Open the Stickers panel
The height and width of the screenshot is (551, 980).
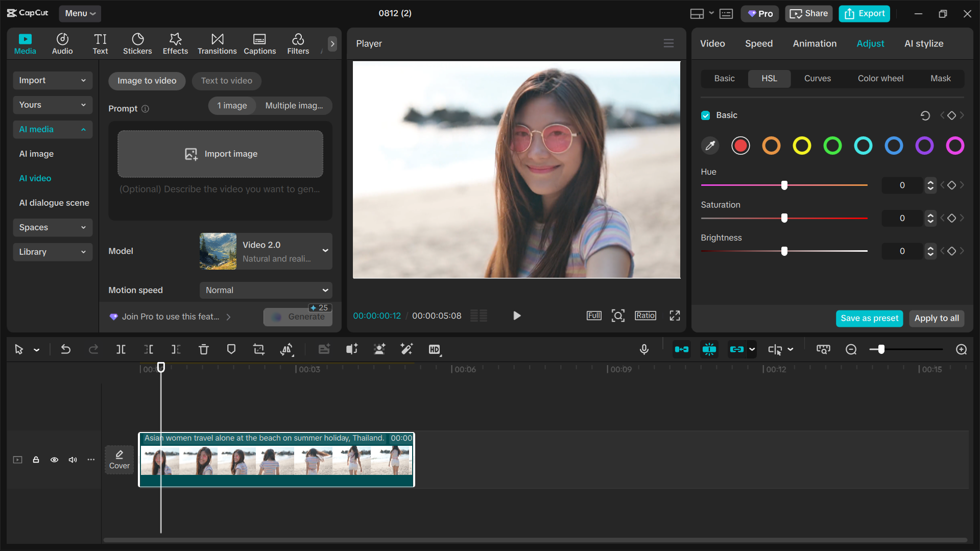click(x=137, y=44)
